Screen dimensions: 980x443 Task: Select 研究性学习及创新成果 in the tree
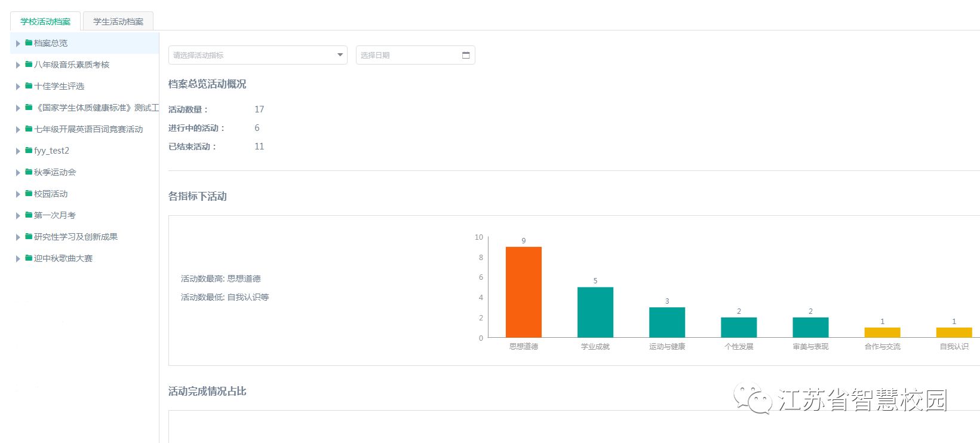point(76,237)
